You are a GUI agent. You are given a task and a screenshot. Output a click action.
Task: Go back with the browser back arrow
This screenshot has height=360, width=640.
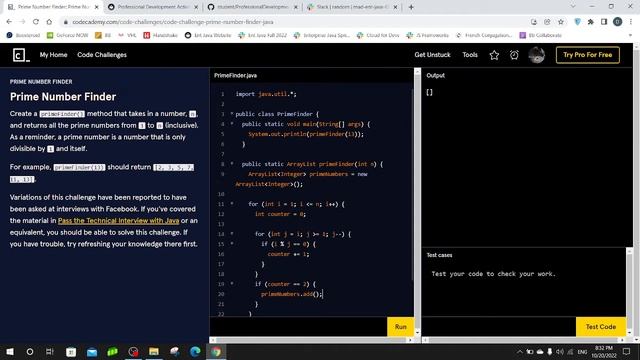point(9,22)
